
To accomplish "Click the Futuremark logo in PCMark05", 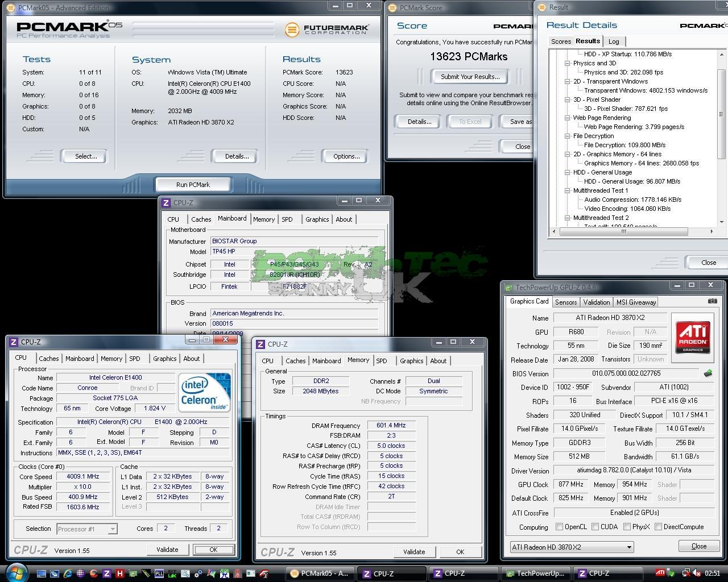I will click(x=327, y=29).
